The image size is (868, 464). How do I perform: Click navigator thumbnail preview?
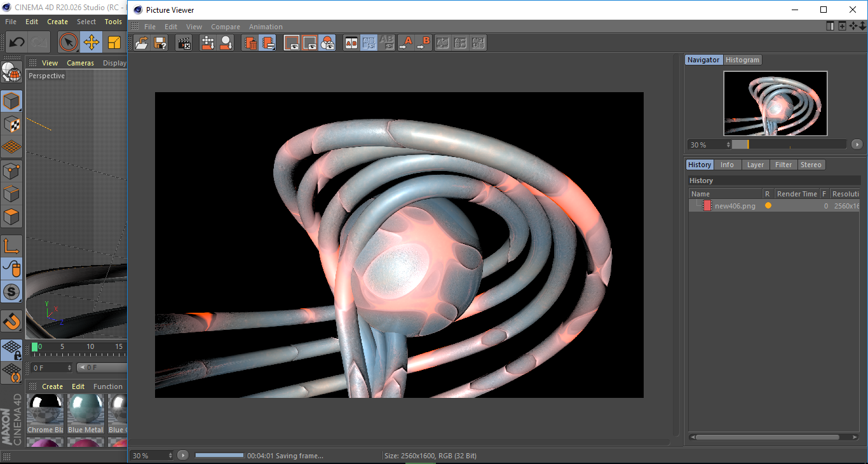click(775, 103)
